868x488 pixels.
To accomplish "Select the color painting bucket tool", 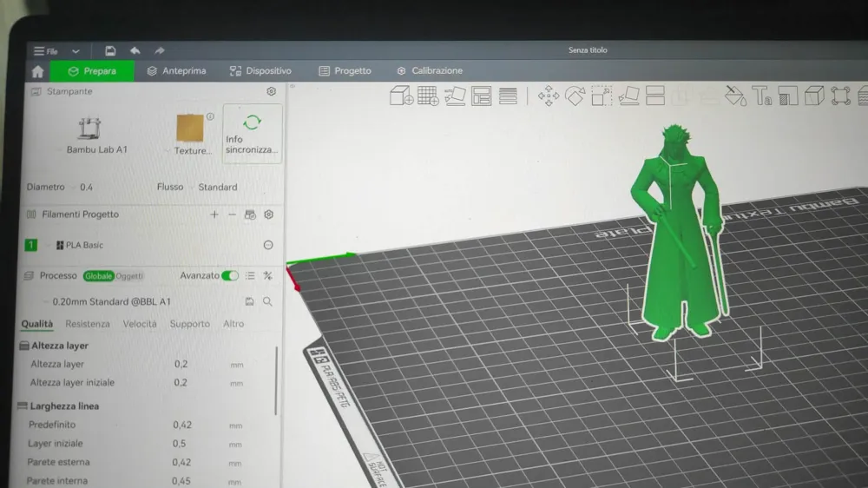I will click(x=735, y=96).
